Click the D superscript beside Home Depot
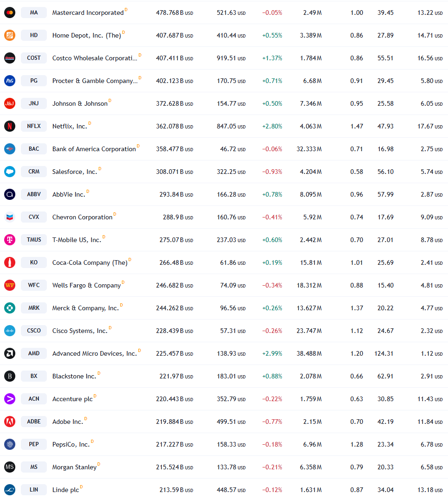 (x=123, y=32)
